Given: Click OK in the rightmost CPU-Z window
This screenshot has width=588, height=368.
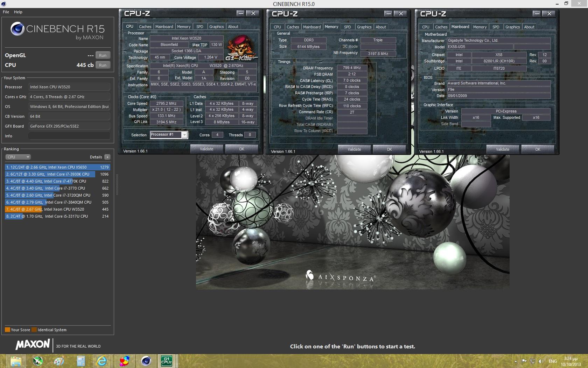Looking at the screenshot, I should pos(538,149).
